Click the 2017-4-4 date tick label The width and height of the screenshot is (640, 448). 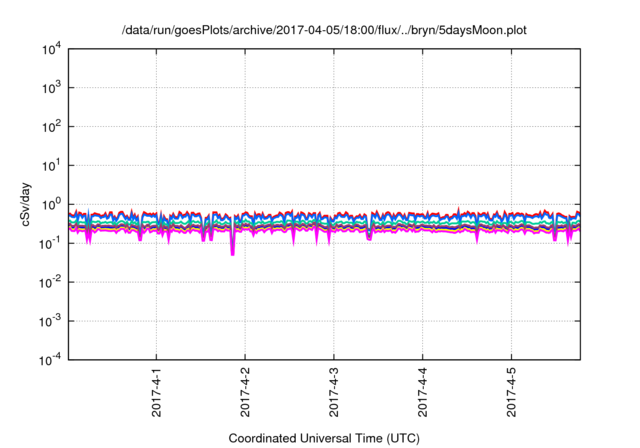(423, 395)
